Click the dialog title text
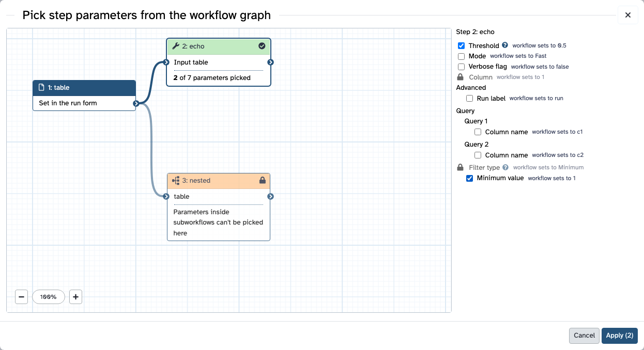This screenshot has height=350, width=644. (147, 15)
